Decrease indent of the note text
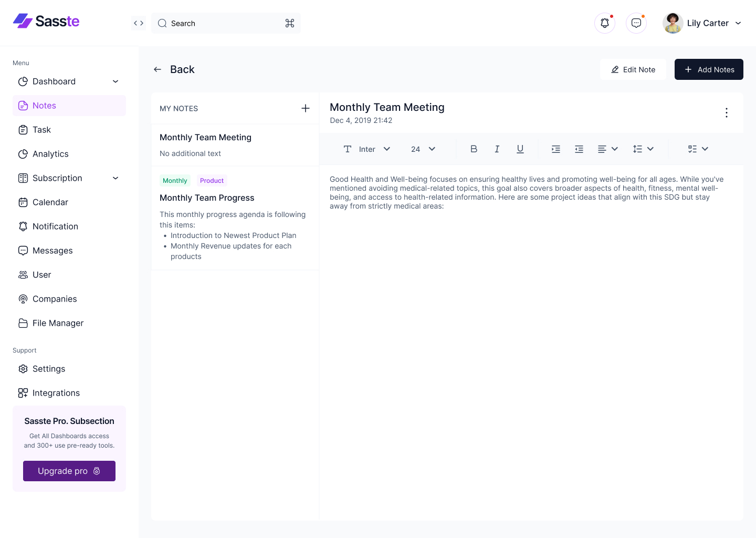Image resolution: width=756 pixels, height=538 pixels. pos(579,149)
